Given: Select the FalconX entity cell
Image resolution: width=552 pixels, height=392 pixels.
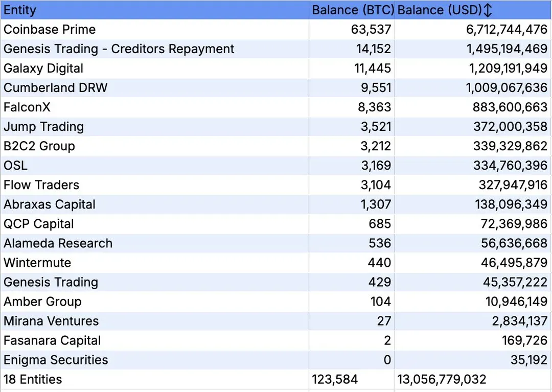Looking at the screenshot, I should (x=27, y=107).
